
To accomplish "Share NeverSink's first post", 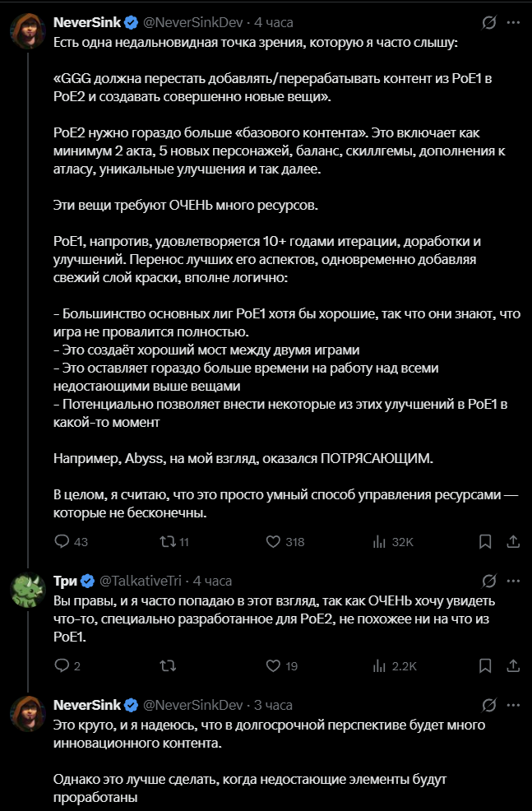I will coord(513,541).
